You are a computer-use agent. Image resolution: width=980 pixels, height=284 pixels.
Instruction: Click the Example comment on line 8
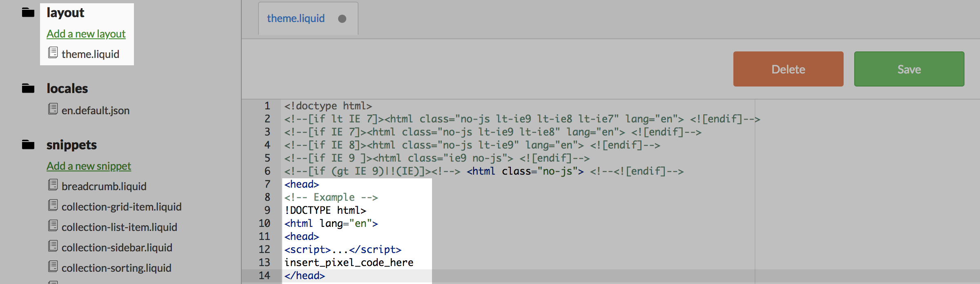pyautogui.click(x=331, y=197)
